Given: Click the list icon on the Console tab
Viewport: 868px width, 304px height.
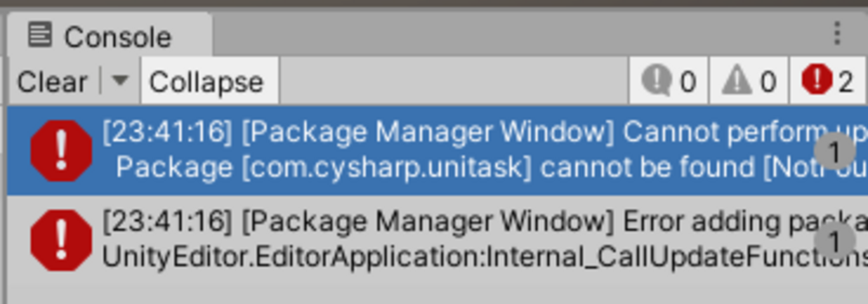Looking at the screenshot, I should [x=39, y=34].
